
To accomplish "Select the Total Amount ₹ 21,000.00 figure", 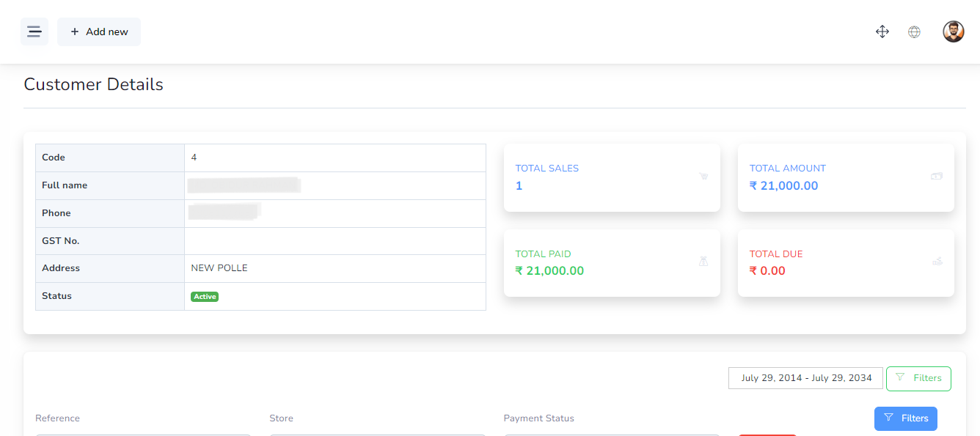I will tap(783, 186).
